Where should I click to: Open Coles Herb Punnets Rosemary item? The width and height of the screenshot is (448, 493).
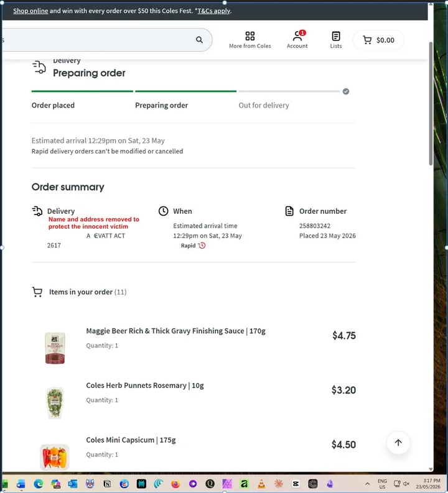pyautogui.click(x=145, y=385)
